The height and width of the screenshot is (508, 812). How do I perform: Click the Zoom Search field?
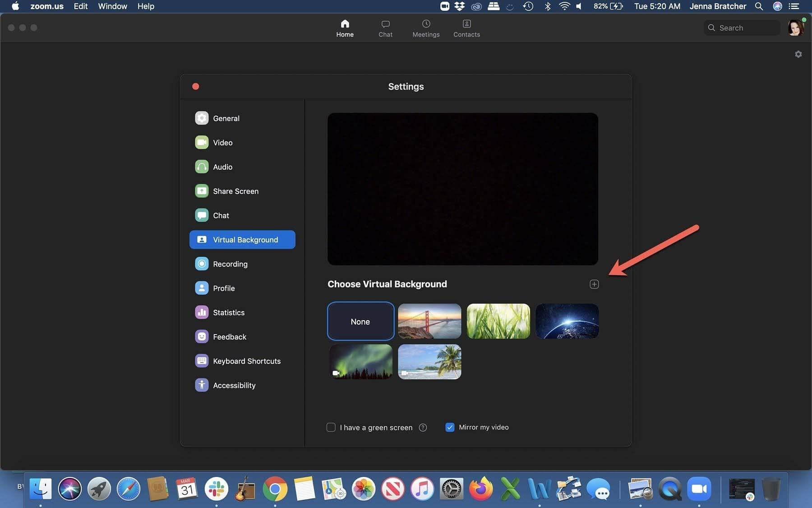(742, 28)
